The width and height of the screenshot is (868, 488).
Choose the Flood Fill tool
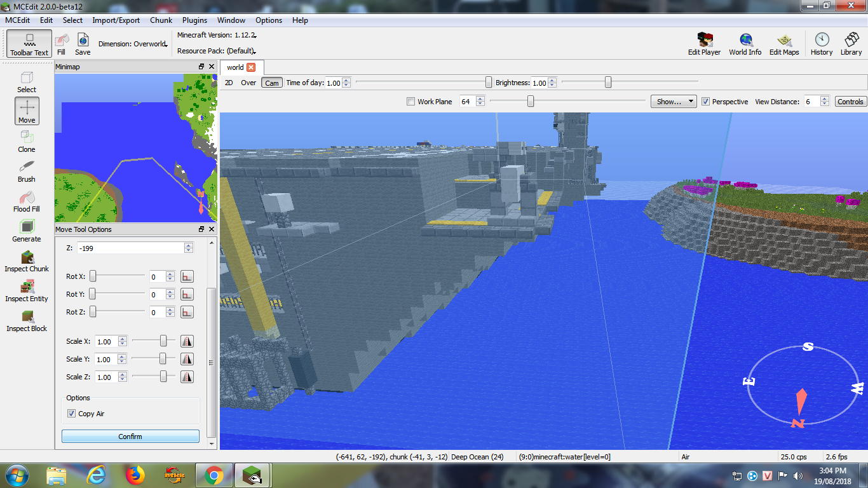coord(27,200)
